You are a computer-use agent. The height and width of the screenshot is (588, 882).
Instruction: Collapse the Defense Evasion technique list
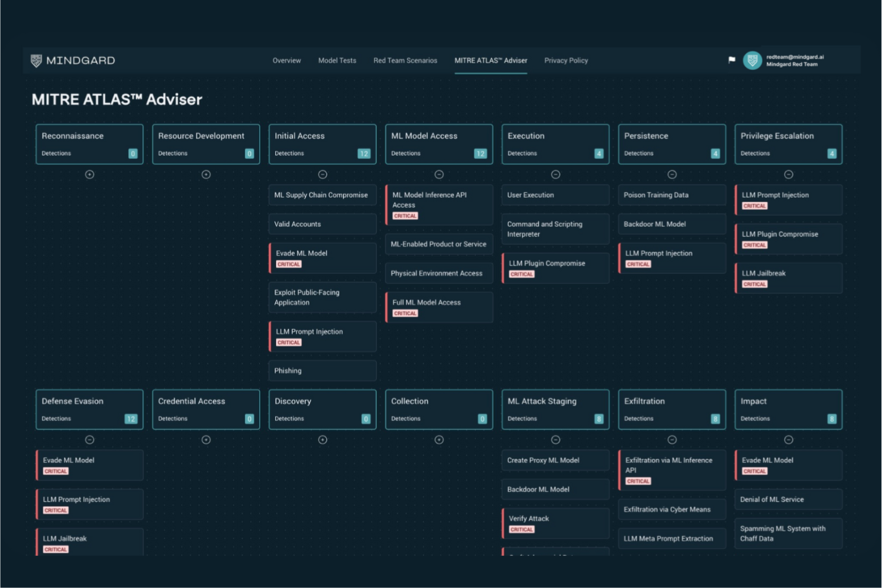pyautogui.click(x=89, y=440)
